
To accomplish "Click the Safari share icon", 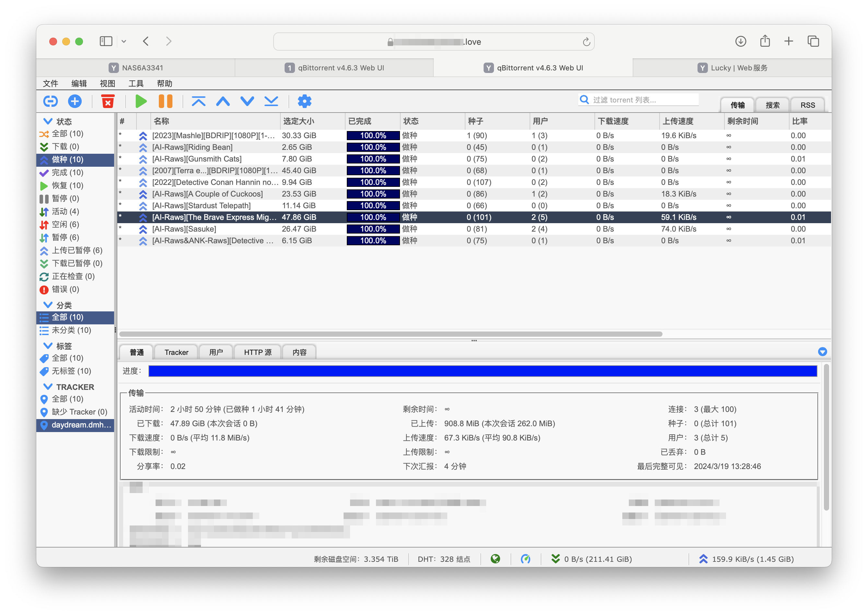I will [x=765, y=41].
